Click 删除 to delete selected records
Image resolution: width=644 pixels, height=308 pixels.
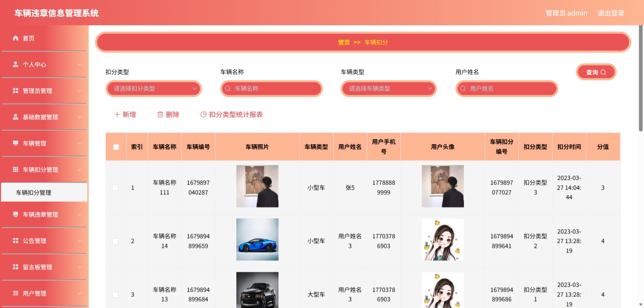pyautogui.click(x=168, y=115)
